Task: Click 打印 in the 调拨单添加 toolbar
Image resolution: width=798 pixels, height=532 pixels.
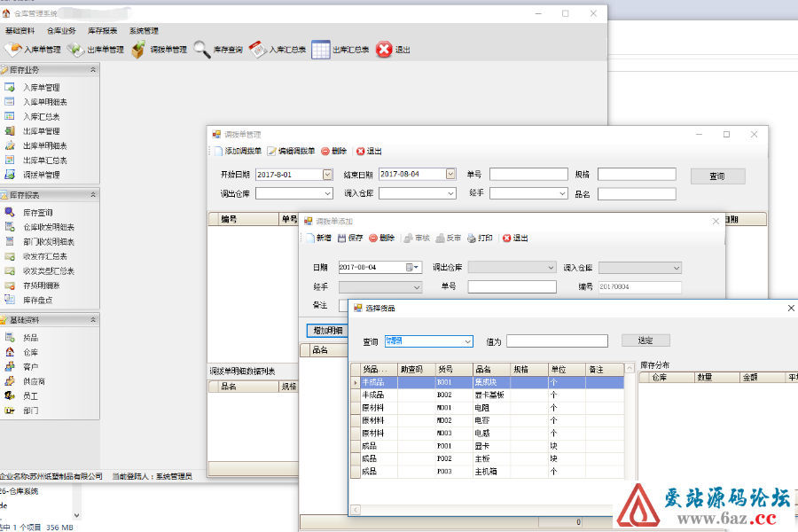Action: pos(480,239)
